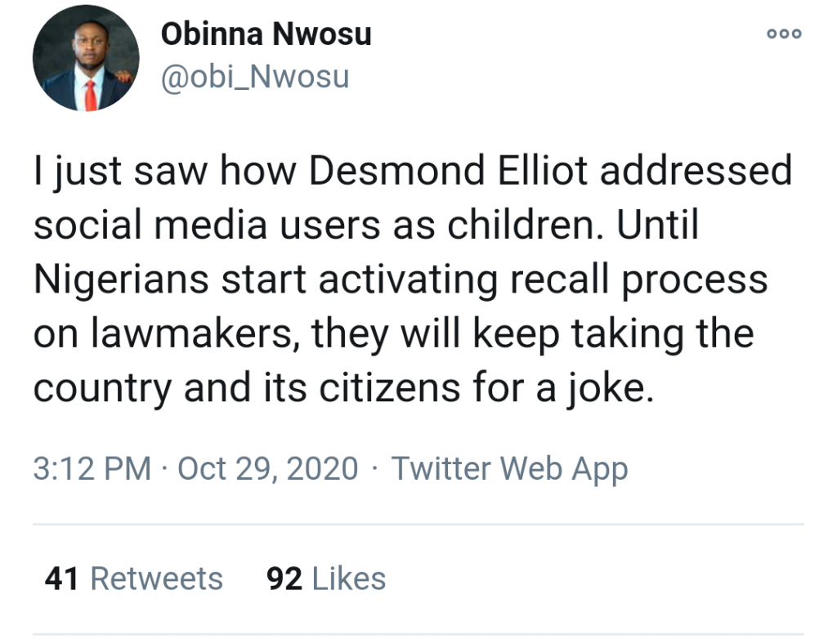This screenshot has height=644, width=837.
Task: Click the number 92 likes count
Action: click(284, 579)
